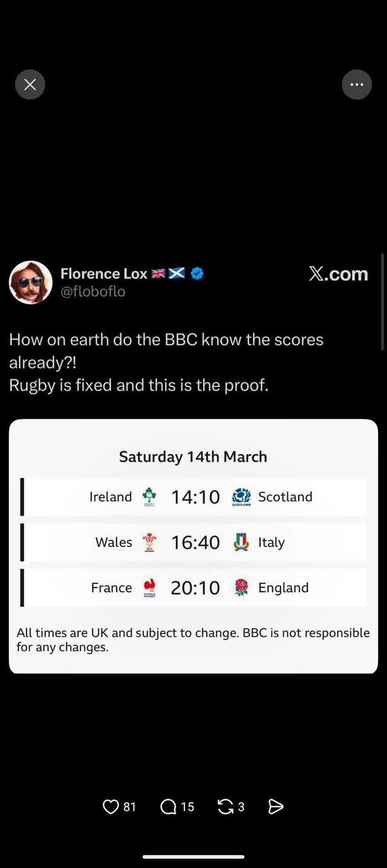Close the post viewer with X button
387x868 pixels.
click(30, 85)
